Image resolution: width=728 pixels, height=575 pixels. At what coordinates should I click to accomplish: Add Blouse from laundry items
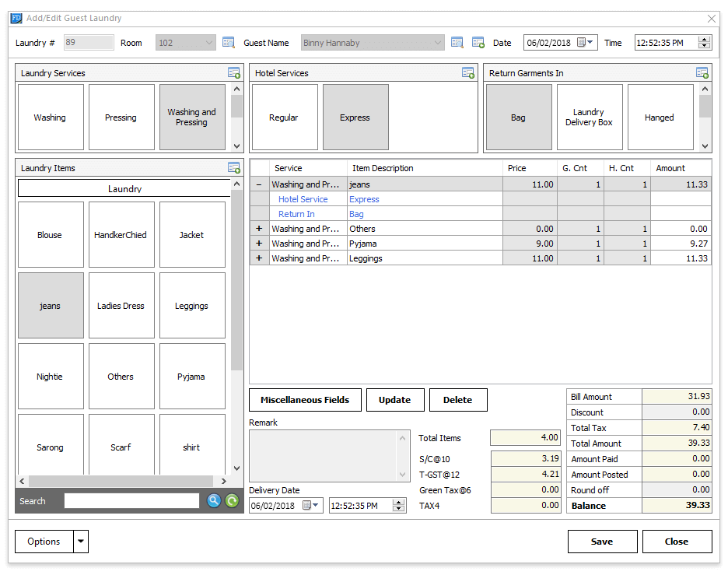51,234
